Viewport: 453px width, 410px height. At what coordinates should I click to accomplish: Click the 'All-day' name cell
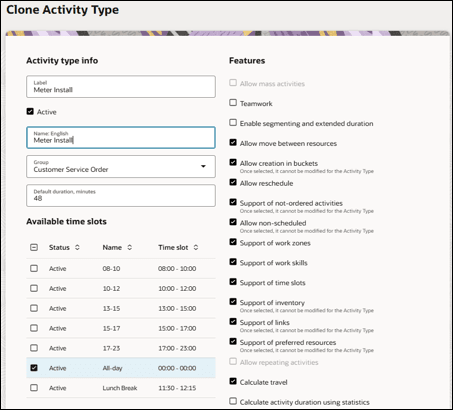(112, 368)
